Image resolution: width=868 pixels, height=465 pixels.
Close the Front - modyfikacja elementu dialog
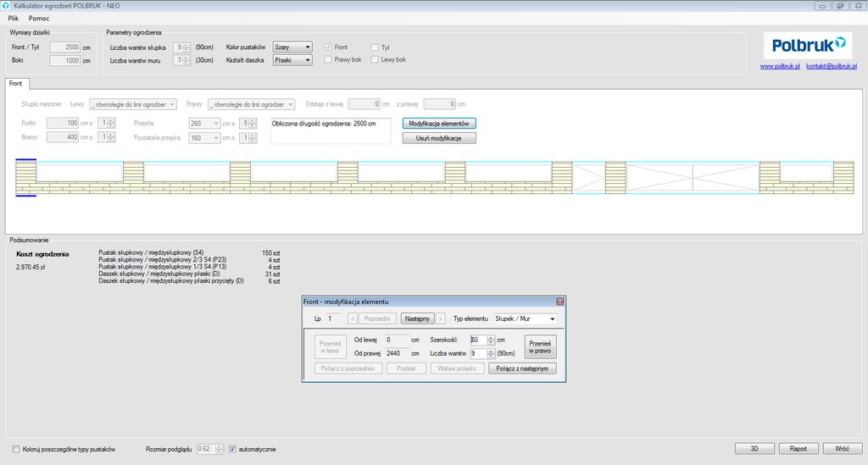559,302
